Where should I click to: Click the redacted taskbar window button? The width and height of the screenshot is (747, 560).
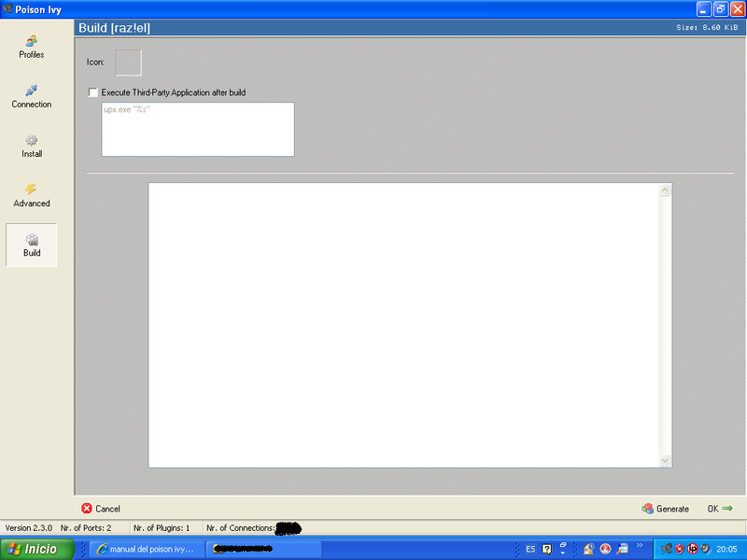point(264,549)
